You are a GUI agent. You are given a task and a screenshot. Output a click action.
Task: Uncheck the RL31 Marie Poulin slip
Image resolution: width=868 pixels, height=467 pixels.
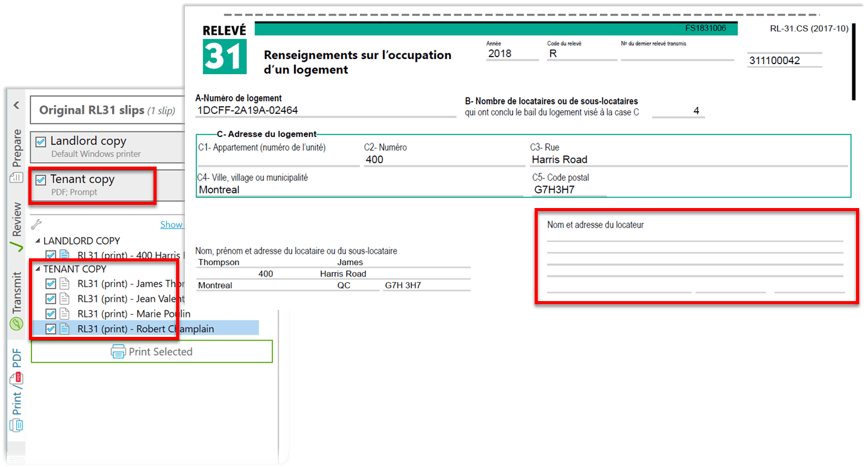(51, 314)
